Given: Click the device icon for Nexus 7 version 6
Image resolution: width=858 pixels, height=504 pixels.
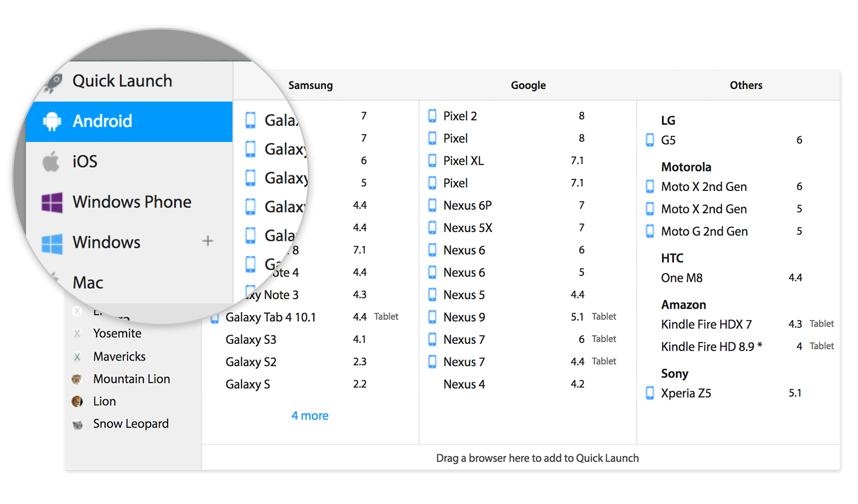Looking at the screenshot, I should pos(432,339).
